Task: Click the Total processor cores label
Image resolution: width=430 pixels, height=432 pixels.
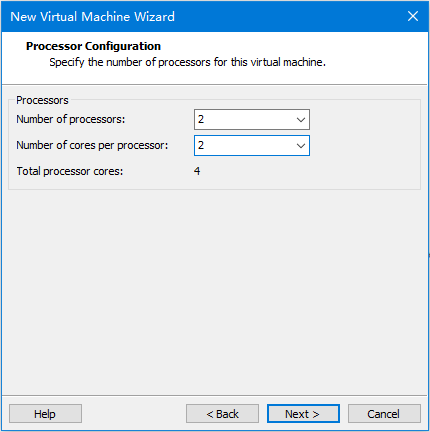Action: pyautogui.click(x=70, y=171)
